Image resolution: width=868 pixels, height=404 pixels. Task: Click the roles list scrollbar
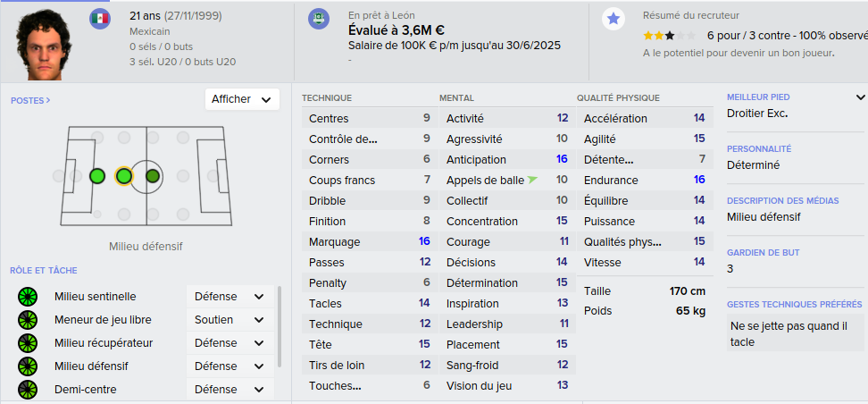pos(280,327)
